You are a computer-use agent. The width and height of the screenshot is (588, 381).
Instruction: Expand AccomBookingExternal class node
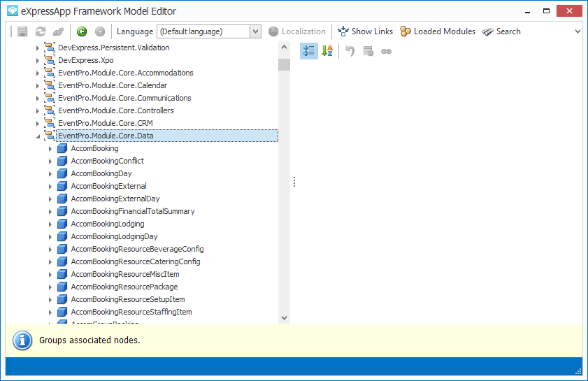[x=50, y=187]
